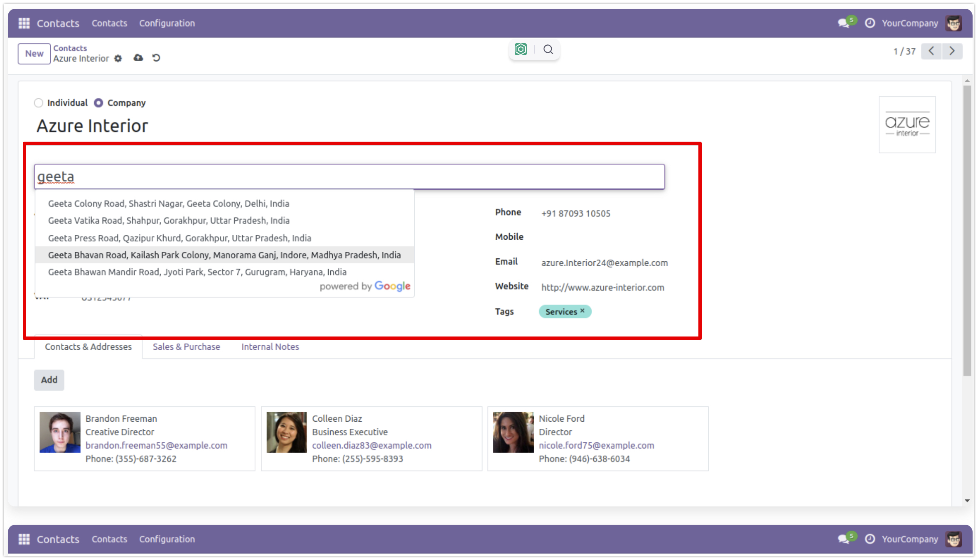Viewport: 978px width, 560px height.
Task: Remove the Services tag with the x
Action: tap(582, 311)
